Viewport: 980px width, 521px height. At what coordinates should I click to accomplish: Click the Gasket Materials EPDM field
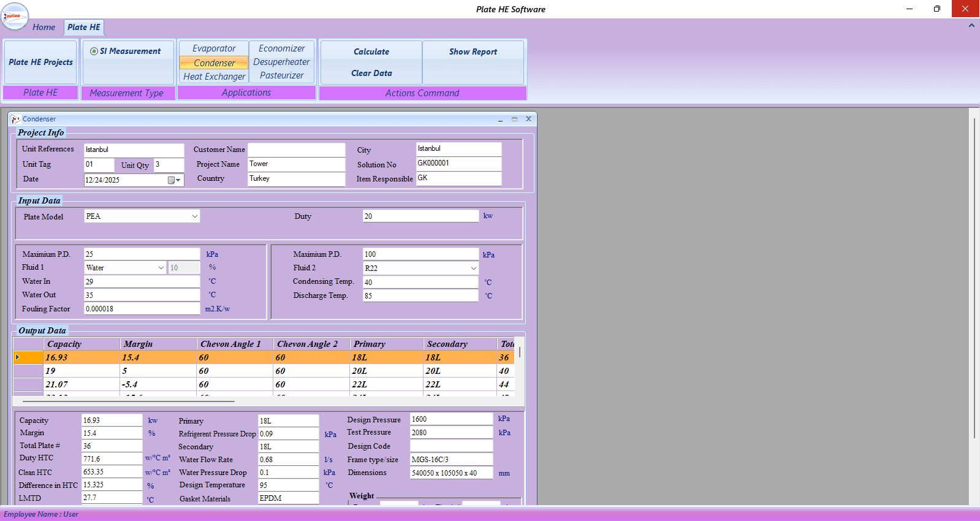288,498
